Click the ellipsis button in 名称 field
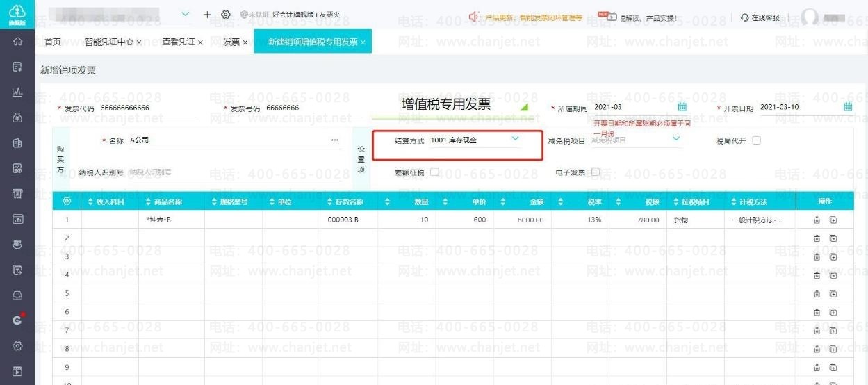This screenshot has width=868, height=385. click(335, 140)
